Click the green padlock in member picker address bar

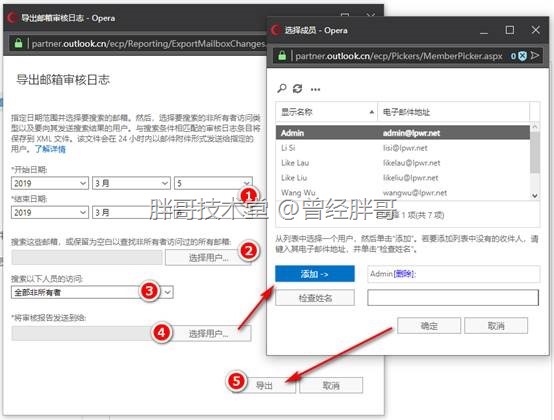pyautogui.click(x=282, y=55)
